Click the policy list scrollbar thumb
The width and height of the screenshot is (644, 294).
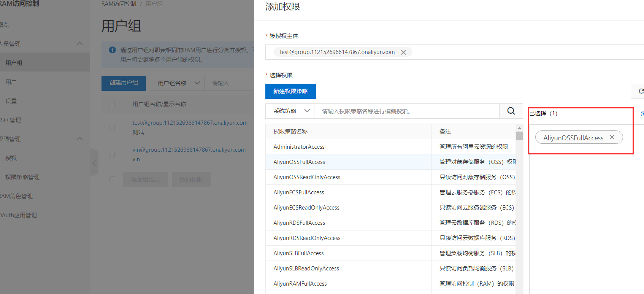point(519,136)
